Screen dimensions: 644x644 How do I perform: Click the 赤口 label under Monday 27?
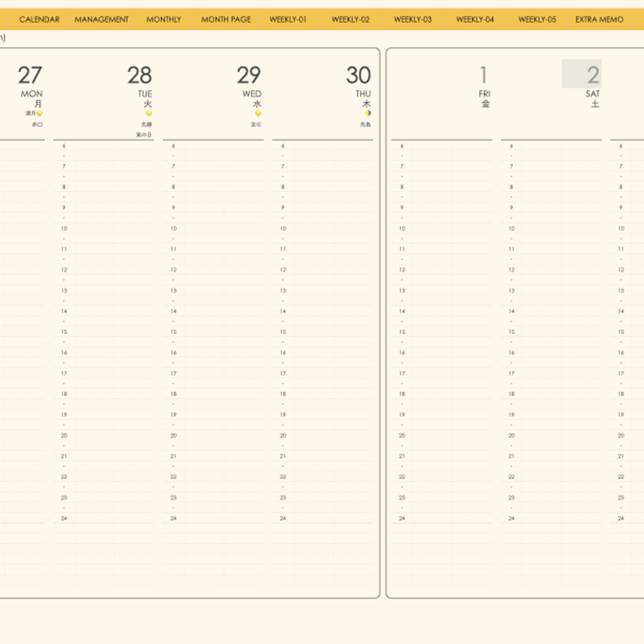coord(37,125)
